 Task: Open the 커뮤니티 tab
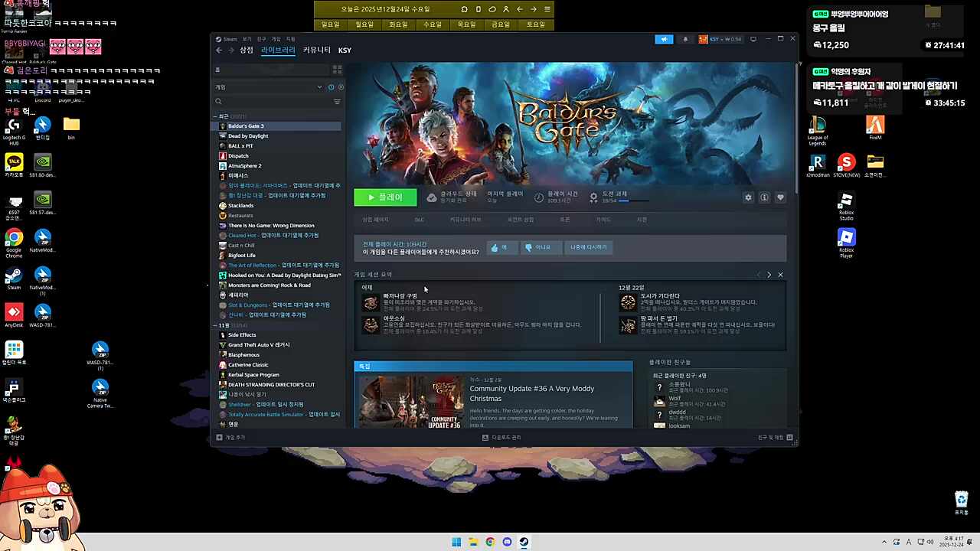pos(317,51)
